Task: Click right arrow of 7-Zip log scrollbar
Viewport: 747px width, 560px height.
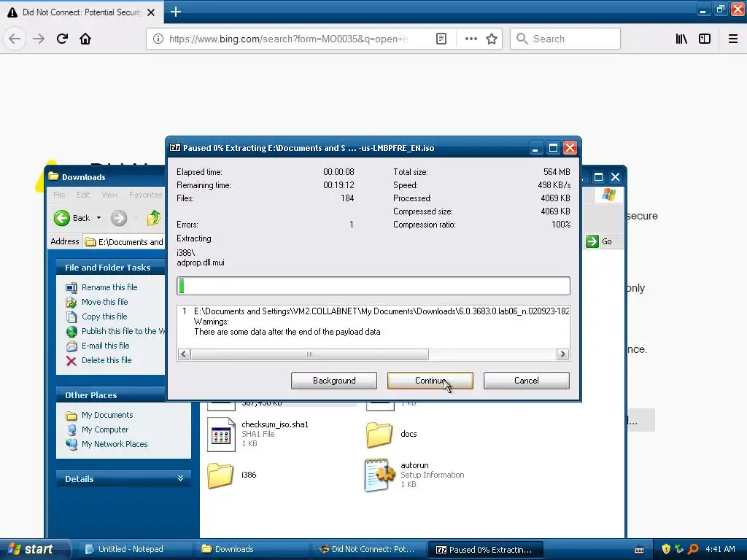Action: [x=562, y=354]
